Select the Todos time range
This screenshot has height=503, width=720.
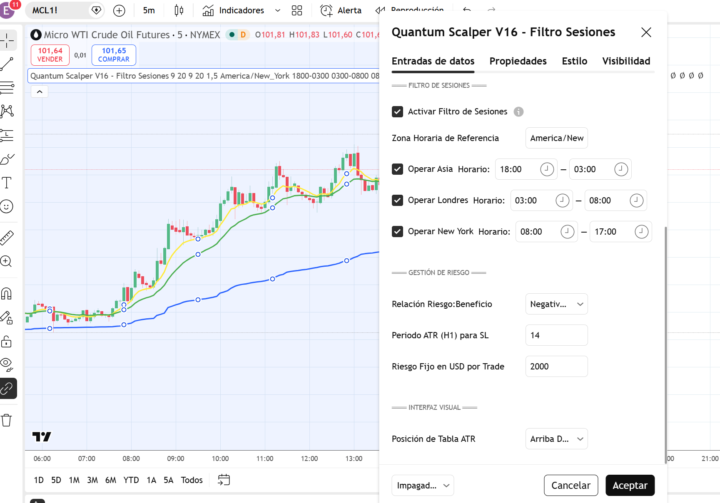point(191,480)
